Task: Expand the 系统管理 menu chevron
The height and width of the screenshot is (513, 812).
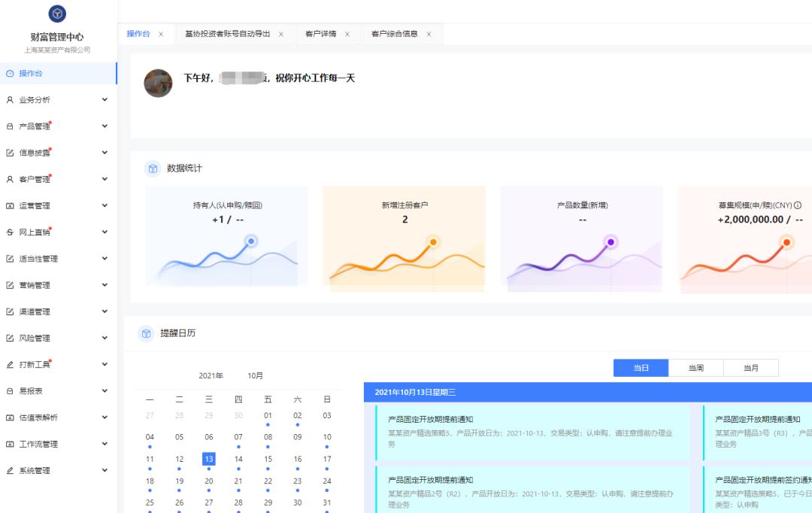Action: [105, 471]
